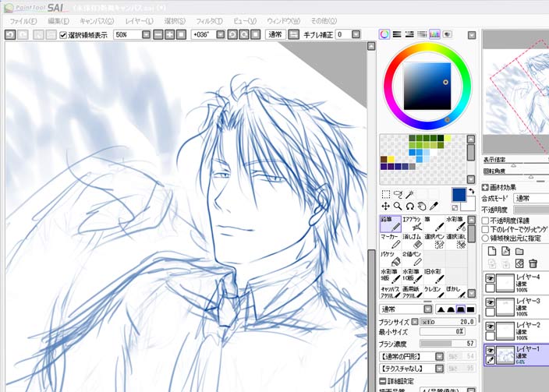
Task: Select the Eyedropper color picker tool
Action: [434, 206]
